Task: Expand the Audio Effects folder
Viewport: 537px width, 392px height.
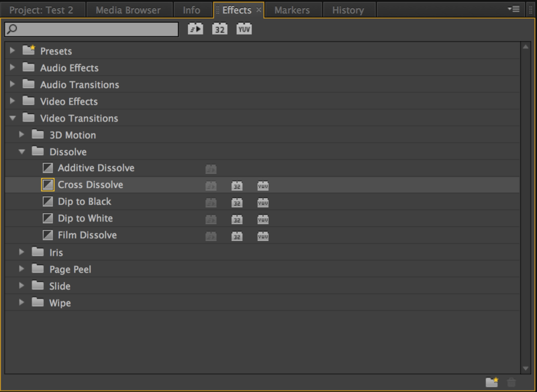Action: tap(13, 68)
